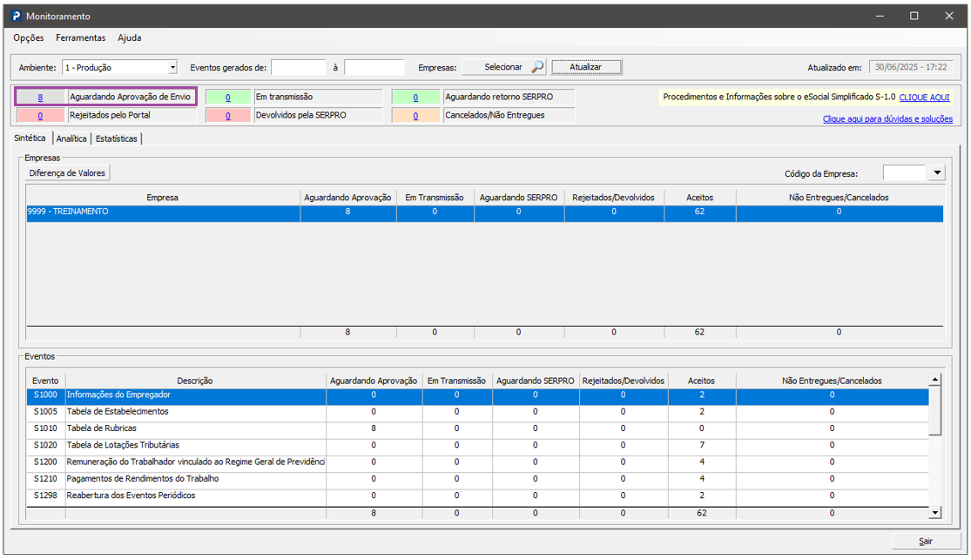Select the S1010 Tabela de Rubricas row
The image size is (971, 560).
click(x=477, y=428)
